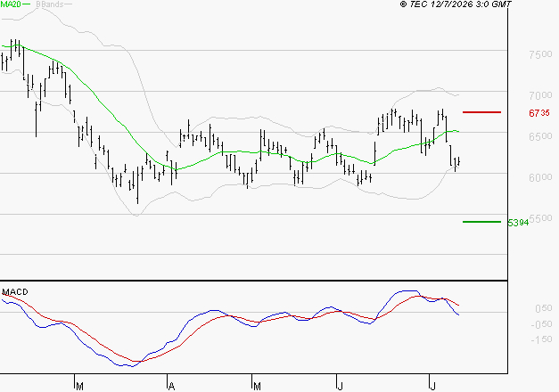
Task: Click the MACD panel label
Action: point(15,292)
